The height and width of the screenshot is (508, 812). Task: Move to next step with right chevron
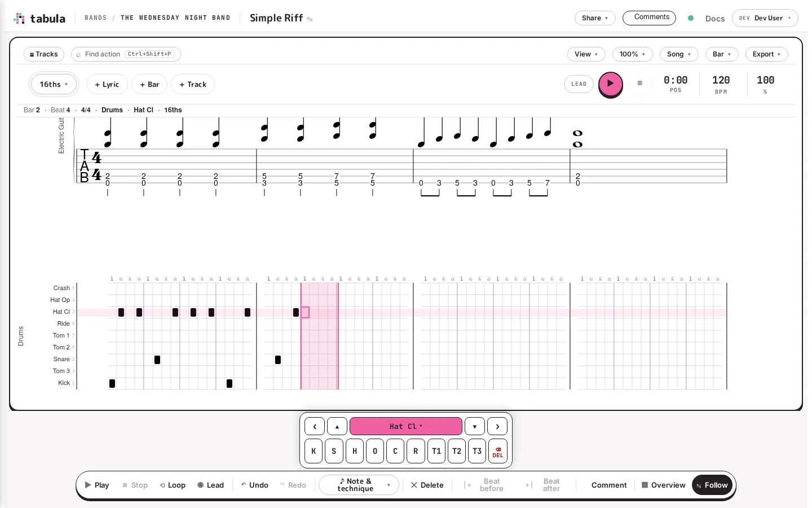click(497, 426)
